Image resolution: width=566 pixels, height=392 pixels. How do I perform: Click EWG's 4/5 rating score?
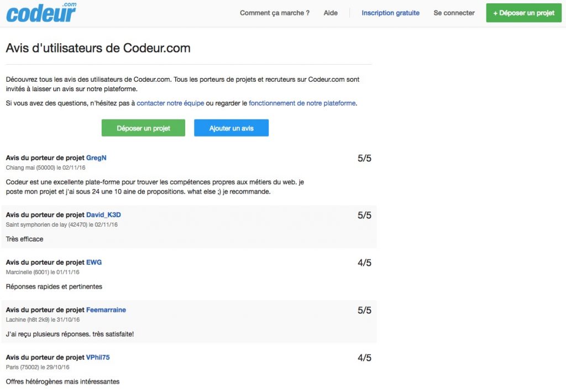point(364,263)
